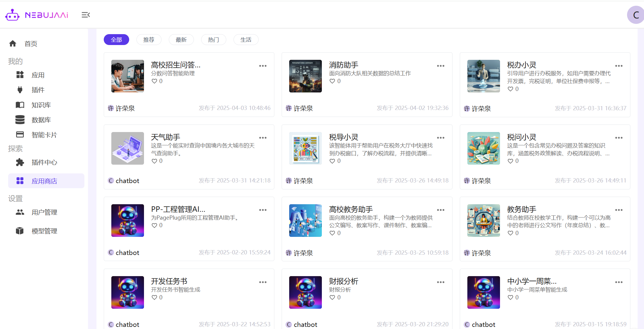The height and width of the screenshot is (329, 644).
Task: Open 模型管理 cube icon in settings
Action: click(20, 231)
